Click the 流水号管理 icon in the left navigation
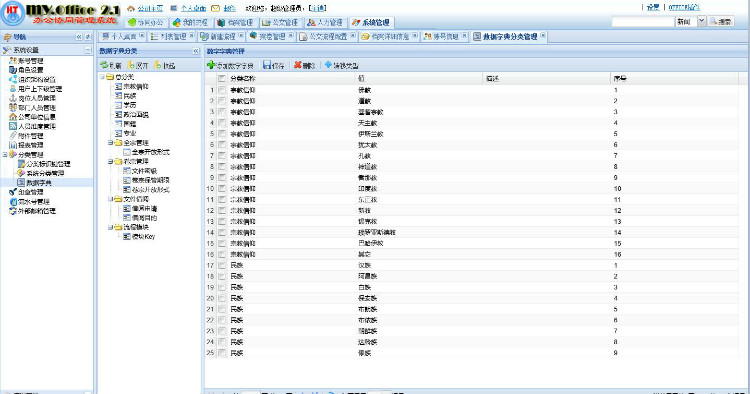Screen dimensions: 750x394 point(13,201)
